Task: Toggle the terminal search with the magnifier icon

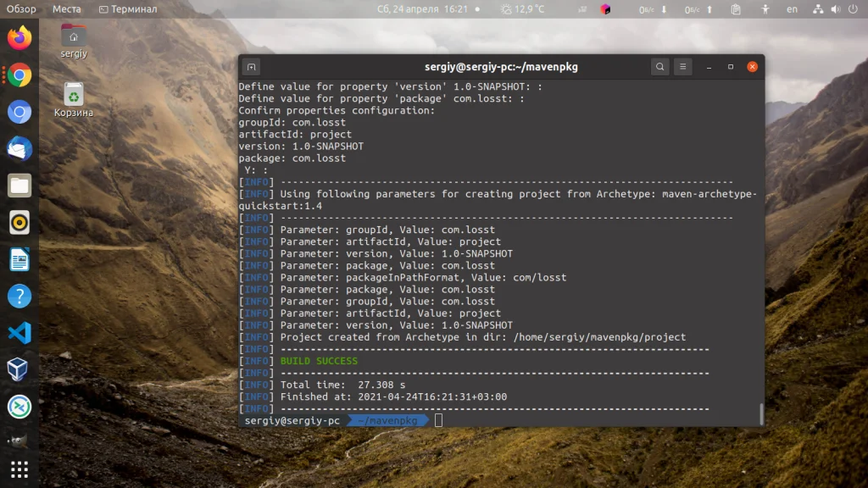Action: (660, 66)
